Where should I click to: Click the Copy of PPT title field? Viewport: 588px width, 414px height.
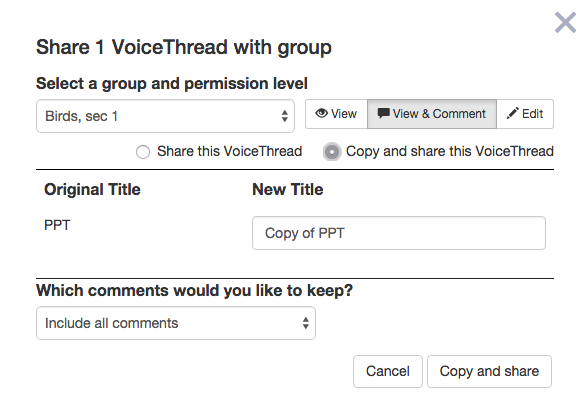pos(399,233)
